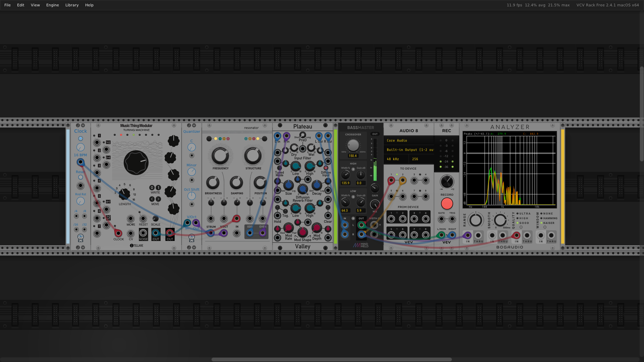Open Audio 8 driver dropdown showing Core Audio
This screenshot has width=644, height=362.
pyautogui.click(x=409, y=140)
